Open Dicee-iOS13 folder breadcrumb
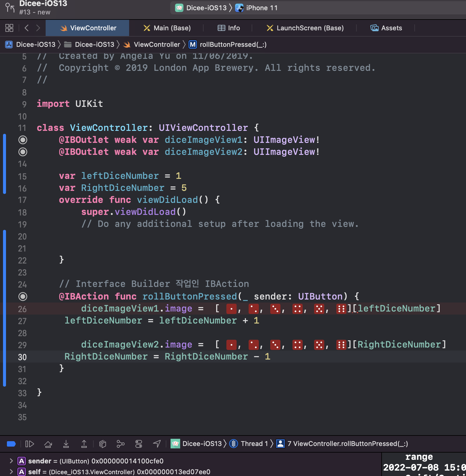 click(89, 44)
